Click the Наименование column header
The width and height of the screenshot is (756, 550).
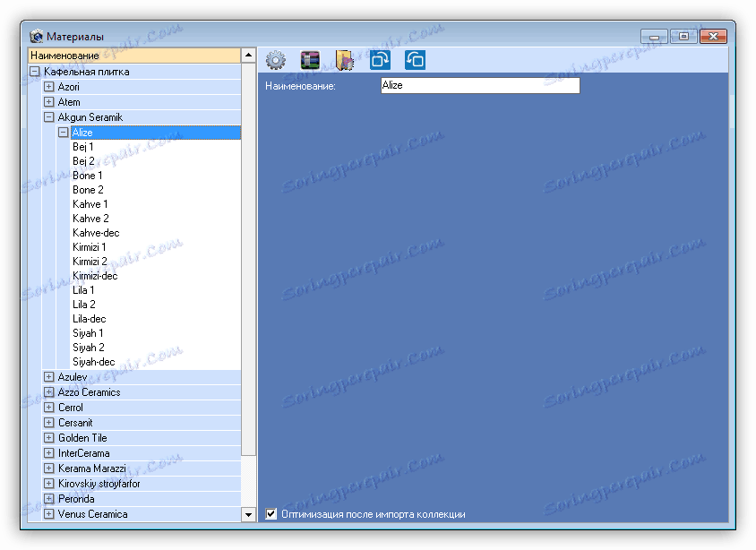[x=134, y=56]
